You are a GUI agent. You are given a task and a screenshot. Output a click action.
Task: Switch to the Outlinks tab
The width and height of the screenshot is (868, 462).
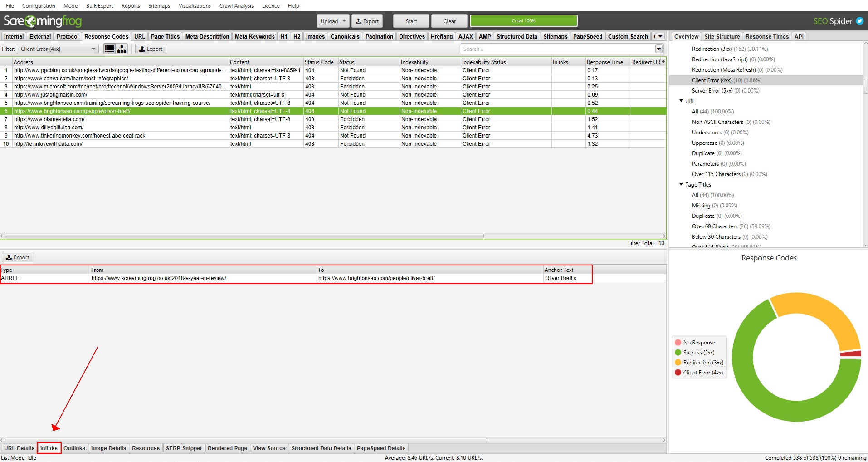tap(74, 448)
